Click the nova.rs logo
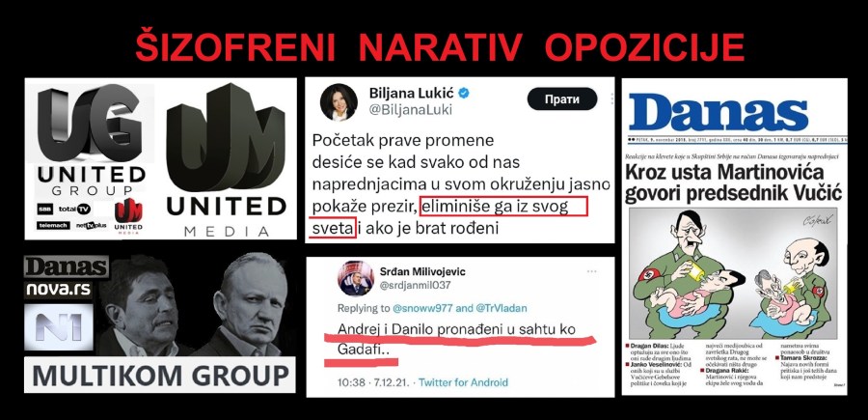This screenshot has width=868, height=420. (x=59, y=289)
